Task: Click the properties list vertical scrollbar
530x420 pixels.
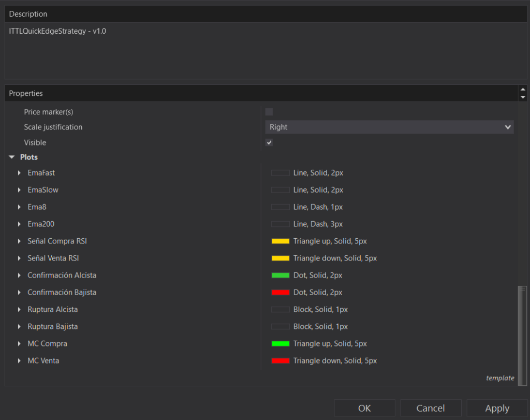Action: (x=522, y=326)
